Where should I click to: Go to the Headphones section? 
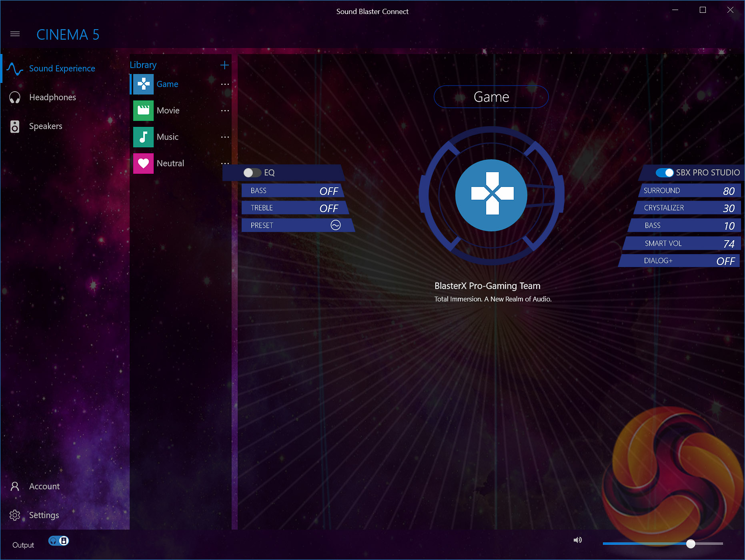(52, 98)
